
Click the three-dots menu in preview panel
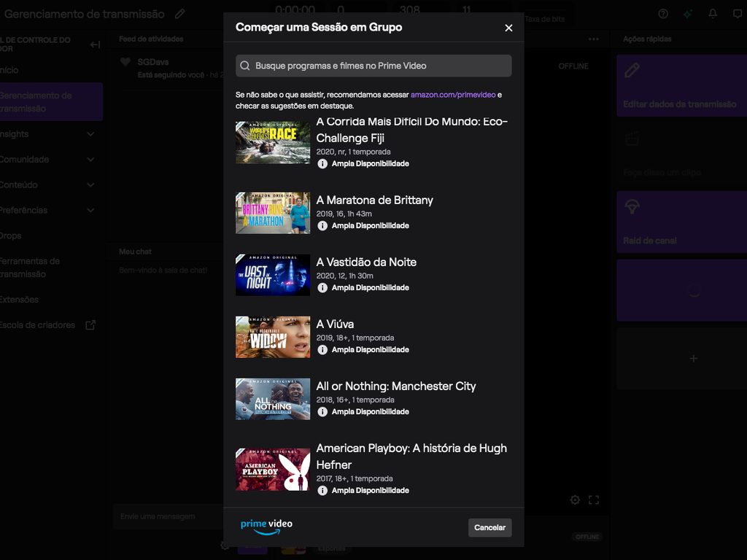point(593,39)
